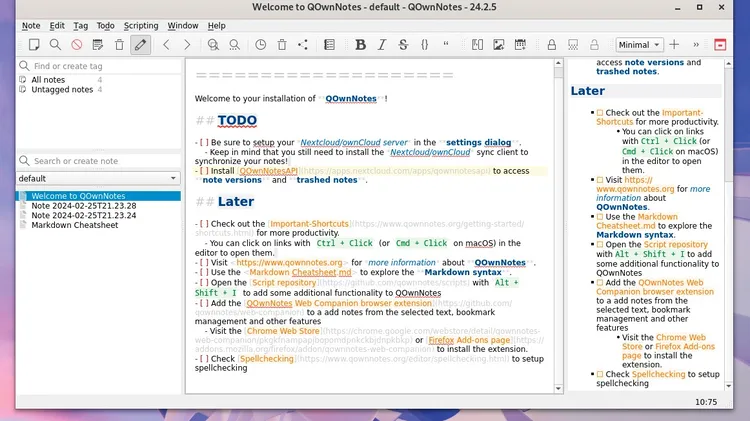Tick preview checkbox 'Add the QOwnNotes Web Companion'

pos(600,283)
